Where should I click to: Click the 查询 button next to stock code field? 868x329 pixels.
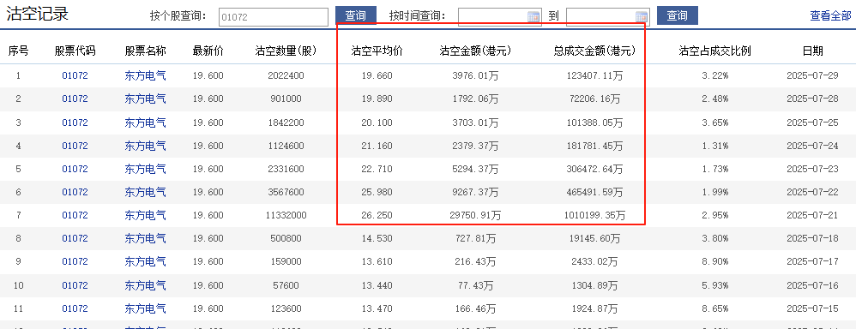(356, 15)
